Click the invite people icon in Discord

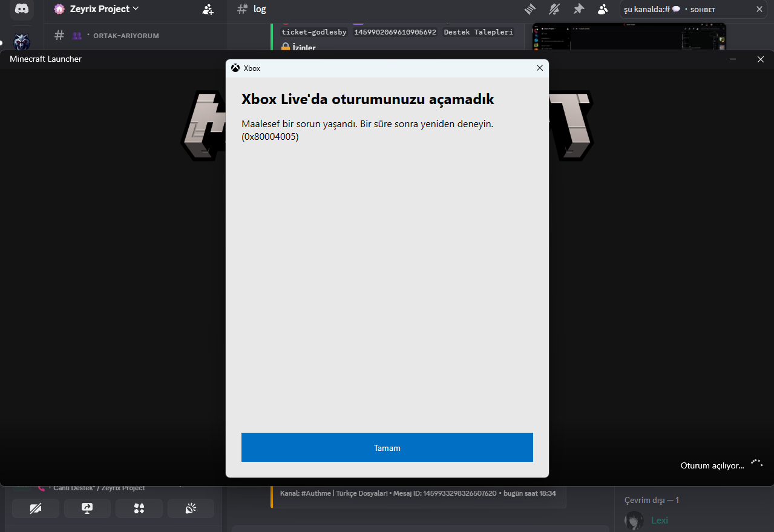pos(208,9)
